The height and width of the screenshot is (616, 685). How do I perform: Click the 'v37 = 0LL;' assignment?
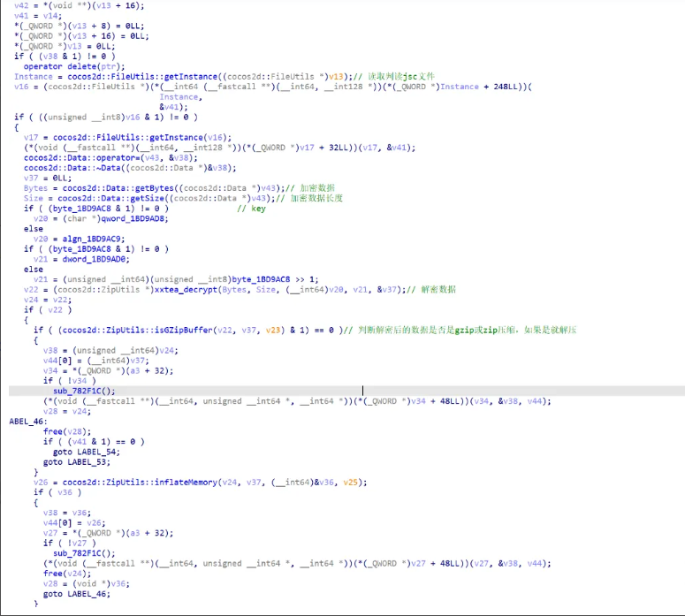(48, 178)
